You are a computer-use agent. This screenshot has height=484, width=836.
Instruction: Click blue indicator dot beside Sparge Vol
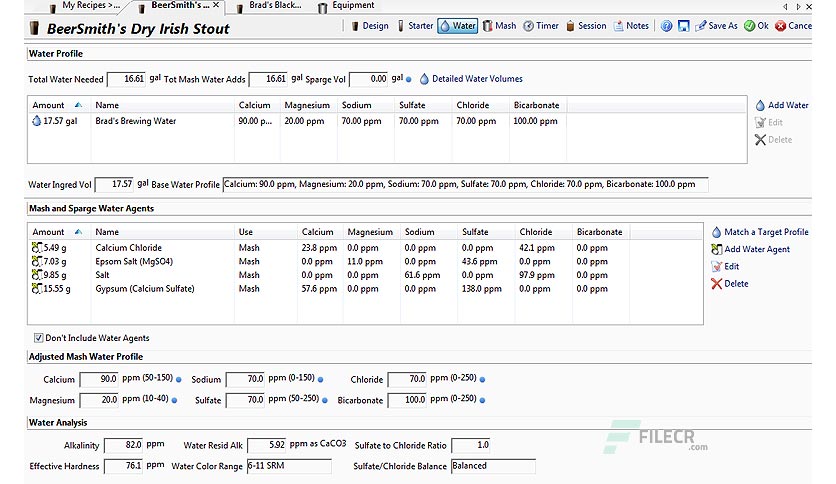[408, 79]
